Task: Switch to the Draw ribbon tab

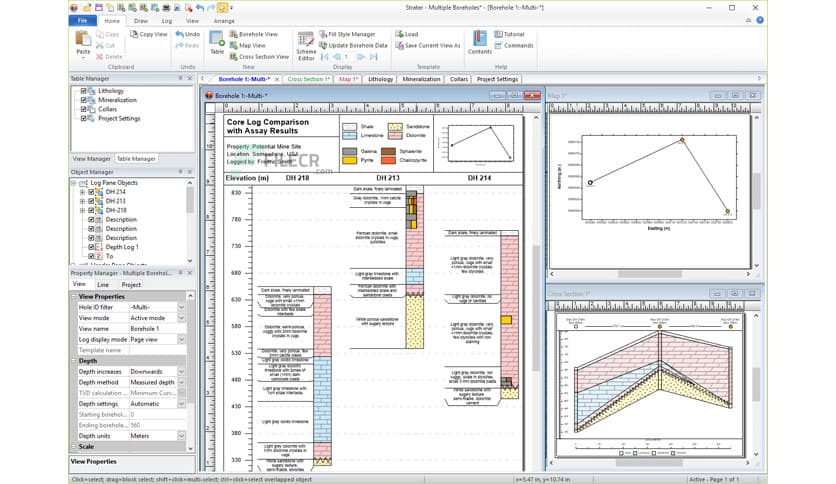Action: [141, 21]
